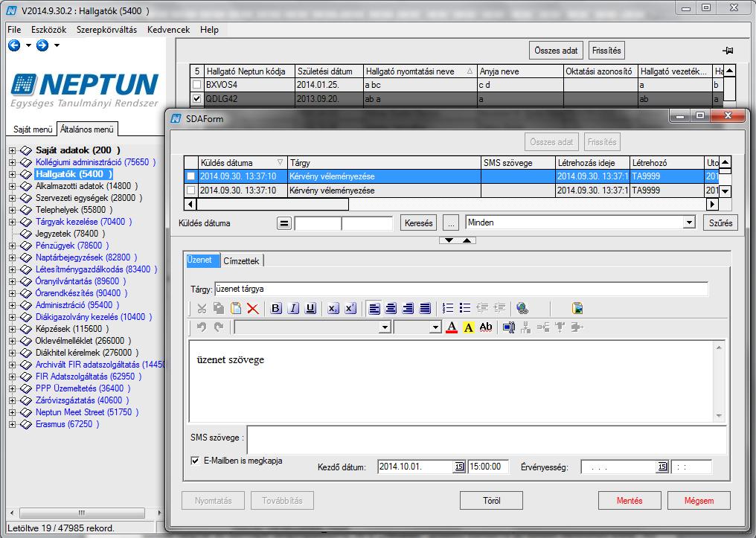Expand the Pénzügyek tree node
This screenshot has height=538, width=756.
(x=13, y=246)
